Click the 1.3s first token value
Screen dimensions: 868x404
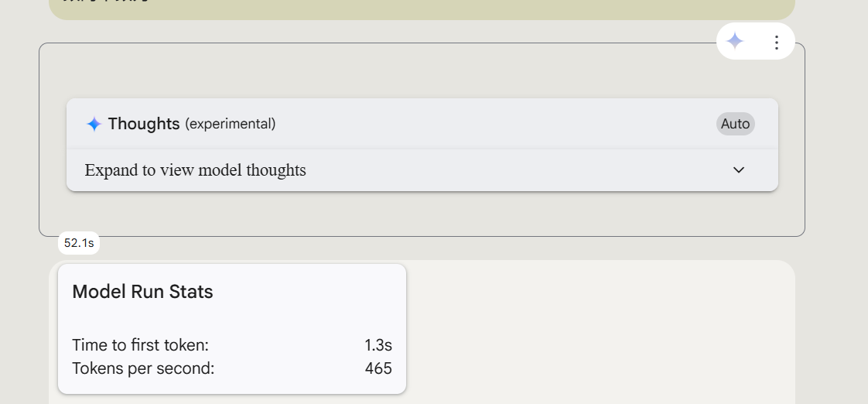[x=378, y=345]
